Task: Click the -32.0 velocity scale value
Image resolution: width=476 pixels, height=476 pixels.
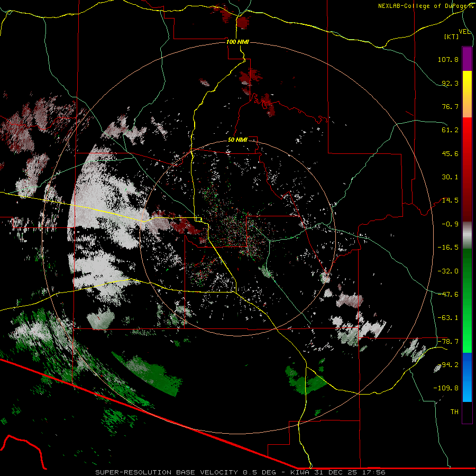Action: 448,271
